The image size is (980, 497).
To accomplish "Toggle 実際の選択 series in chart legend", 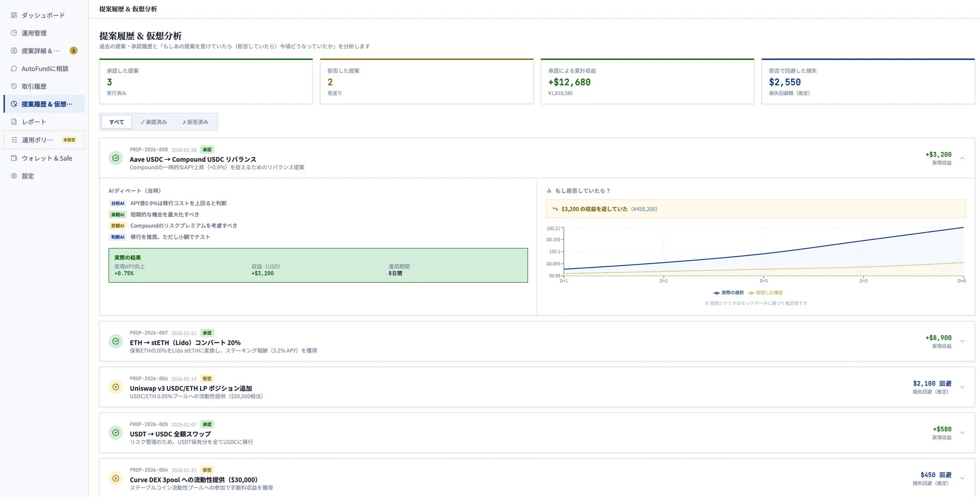I will (x=728, y=293).
